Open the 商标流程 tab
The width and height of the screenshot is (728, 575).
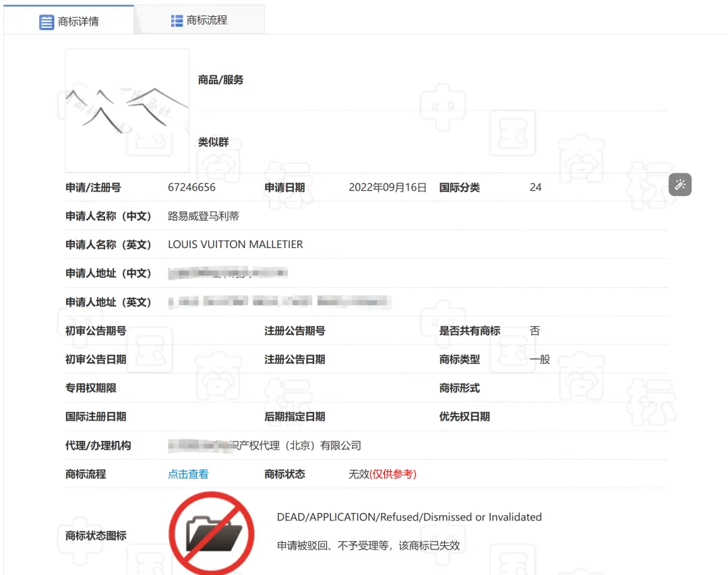199,20
